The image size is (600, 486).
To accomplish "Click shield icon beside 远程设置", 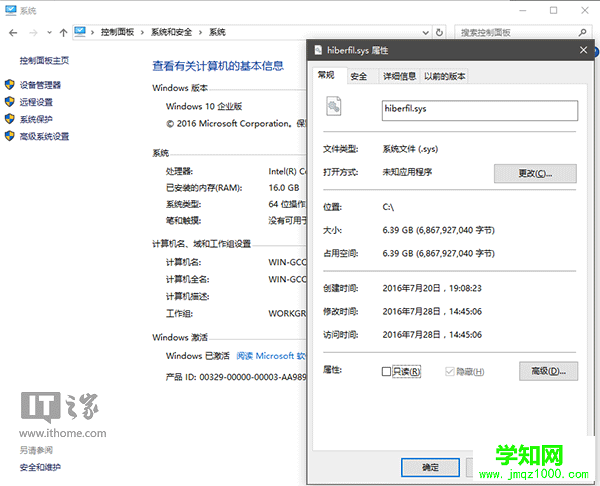I will [10, 101].
